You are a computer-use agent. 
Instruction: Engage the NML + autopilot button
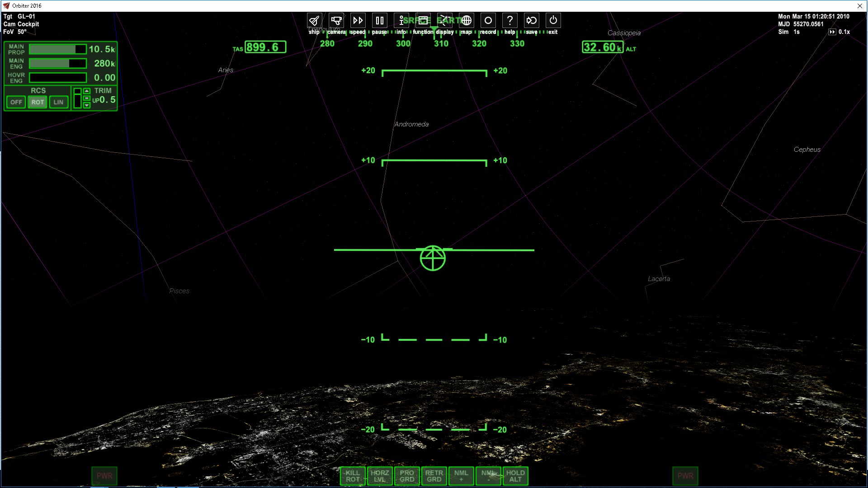pos(461,476)
